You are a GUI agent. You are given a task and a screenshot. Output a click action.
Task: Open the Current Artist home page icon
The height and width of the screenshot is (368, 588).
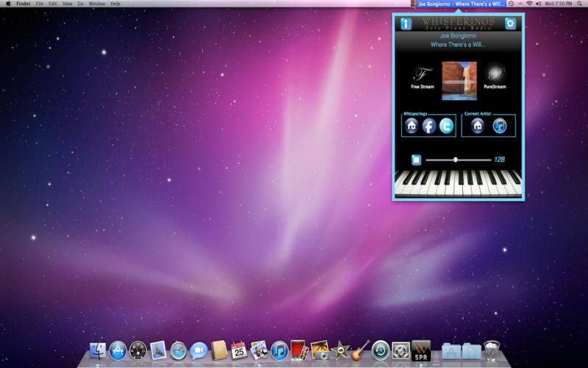[x=477, y=126]
